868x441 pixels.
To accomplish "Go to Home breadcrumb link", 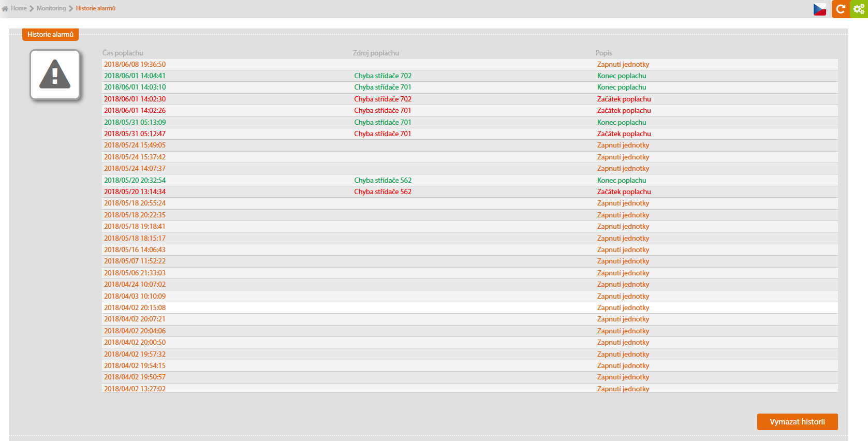I will pos(19,8).
